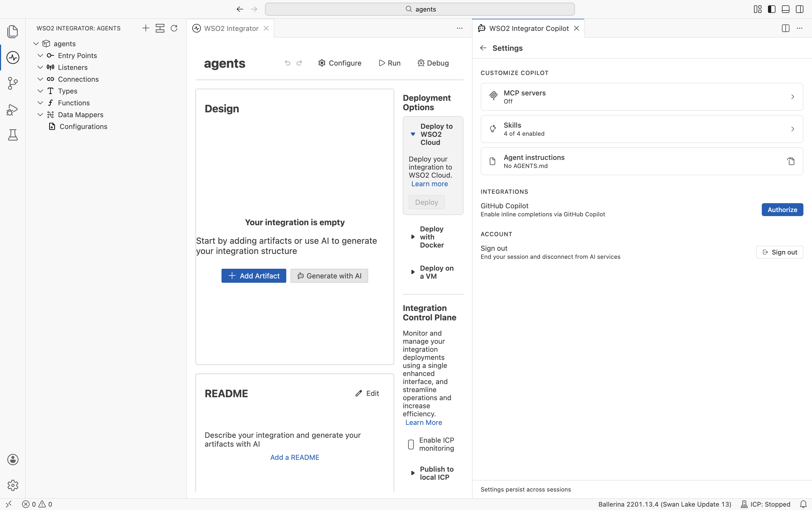Collapse the Listeners tree node
The image size is (812, 516).
pos(40,67)
